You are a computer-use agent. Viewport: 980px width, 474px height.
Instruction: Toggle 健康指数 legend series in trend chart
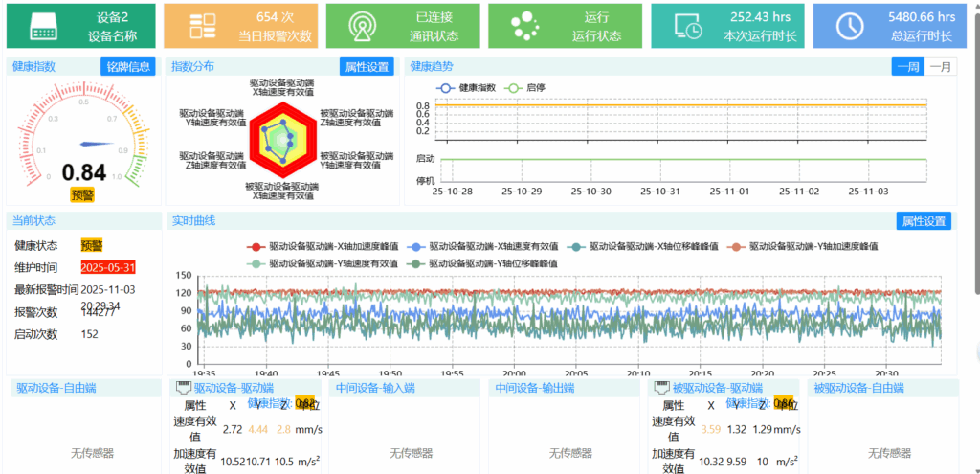tap(465, 87)
